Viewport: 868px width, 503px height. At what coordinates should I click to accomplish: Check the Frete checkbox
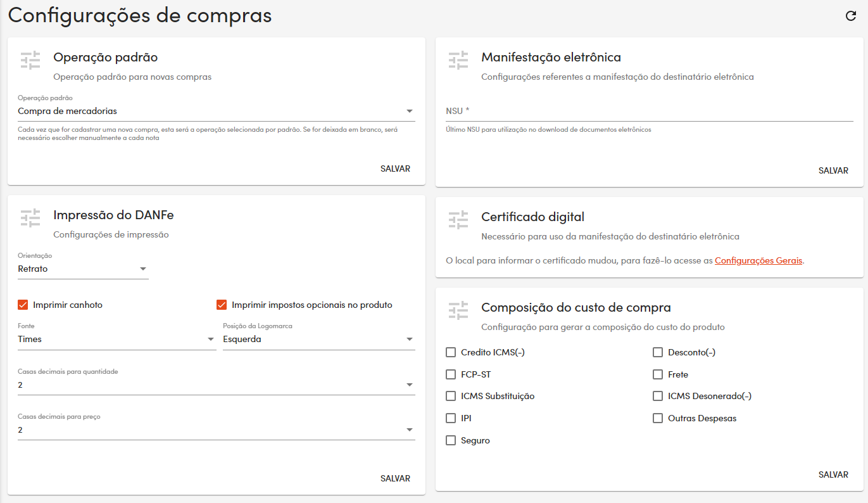[x=658, y=374]
